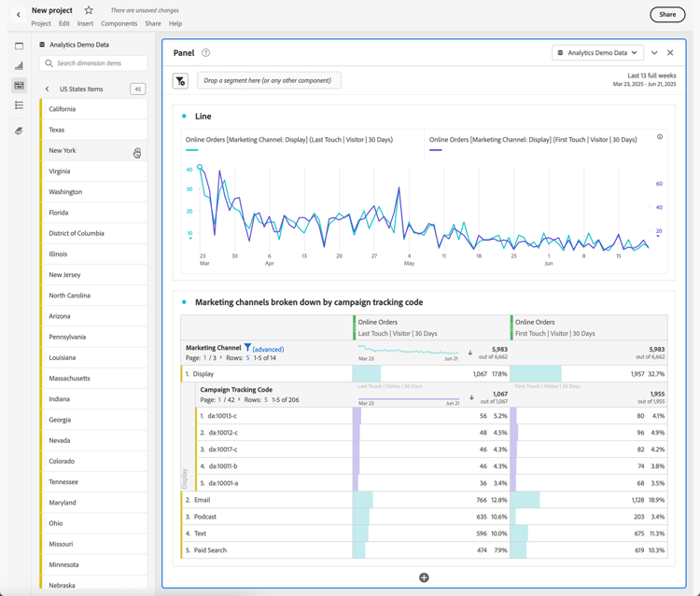
Task: Toggle the First Touch legend series
Action: [x=532, y=140]
